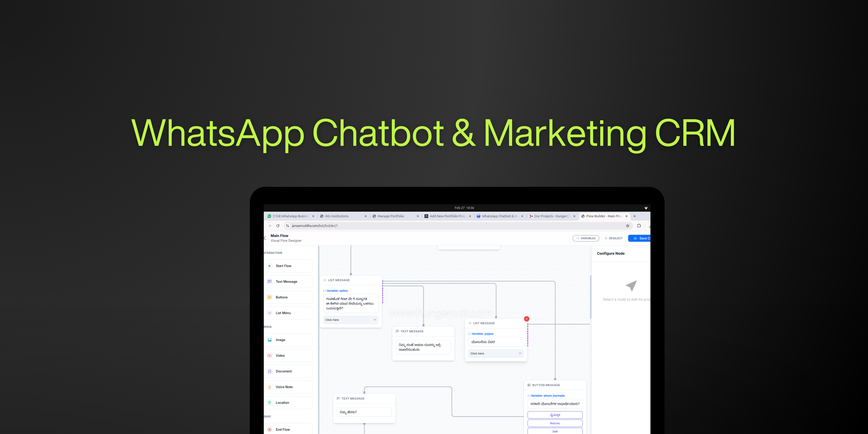The height and width of the screenshot is (434, 868).
Task: Open the Click here dropdown in Variable: option node
Action: (x=350, y=319)
